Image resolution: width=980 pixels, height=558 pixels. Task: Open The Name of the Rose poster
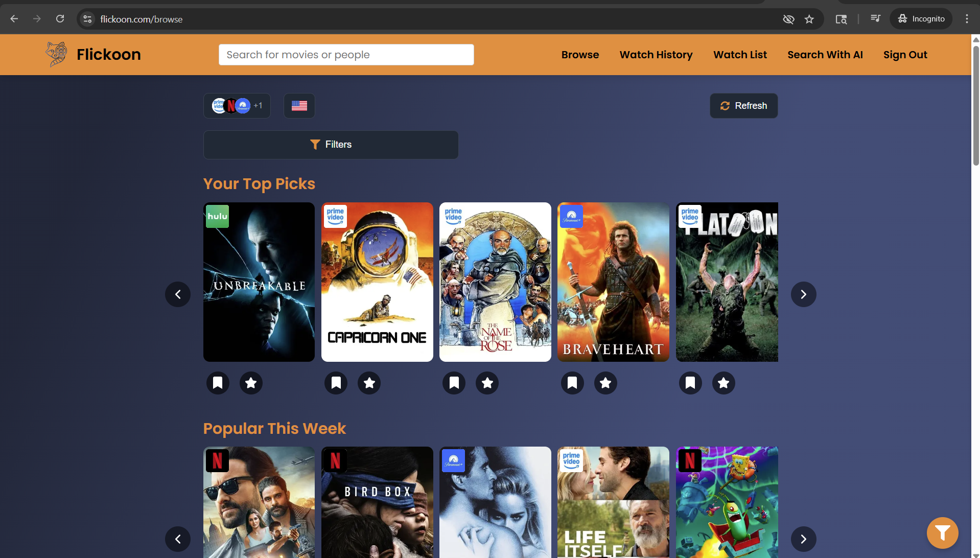coord(495,282)
